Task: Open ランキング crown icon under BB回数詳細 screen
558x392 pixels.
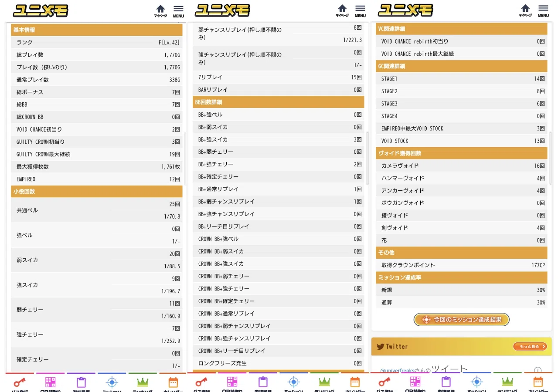Action: (324, 383)
